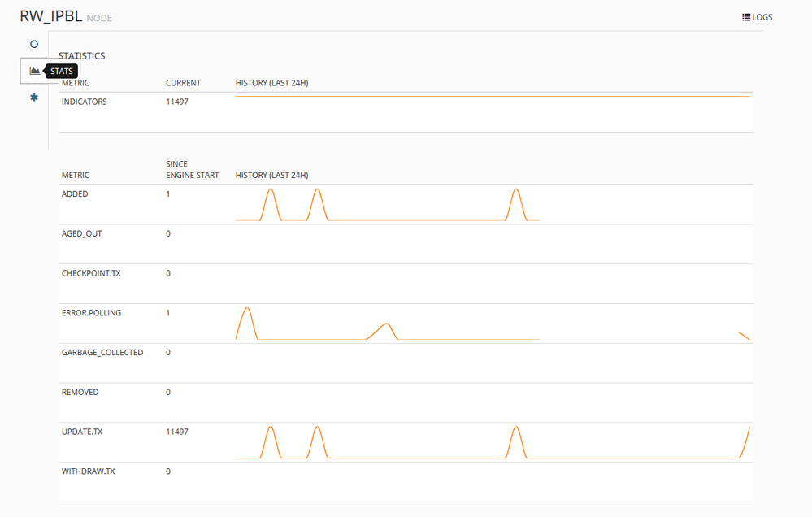Select the ERROR.POLLING metric label
The image size is (812, 517).
pyautogui.click(x=91, y=313)
